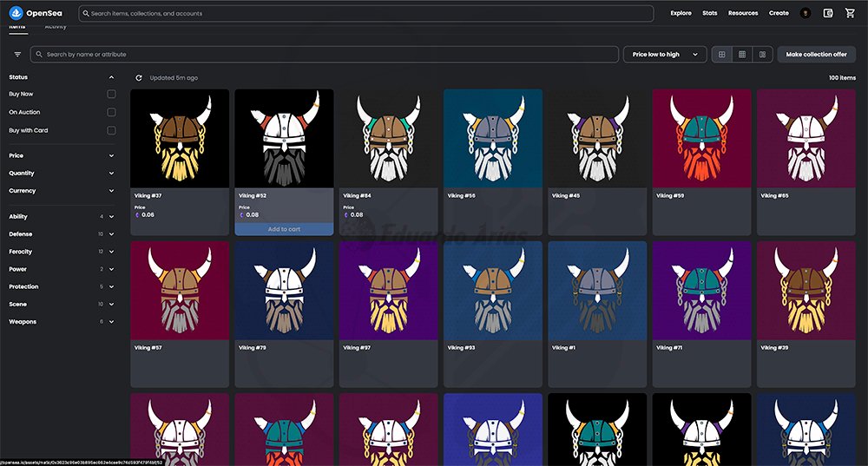Enable the On Auction checkbox
The image size is (868, 466).
coord(111,112)
